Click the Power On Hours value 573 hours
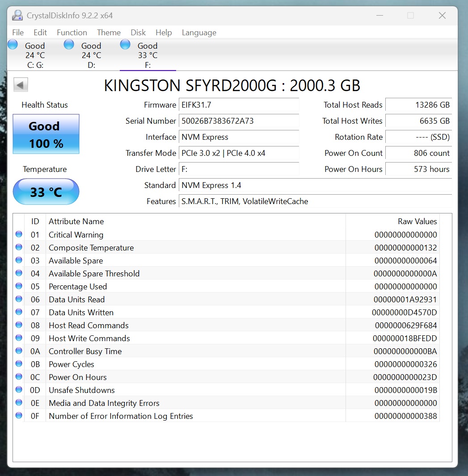Image resolution: width=468 pixels, height=476 pixels. tap(419, 169)
